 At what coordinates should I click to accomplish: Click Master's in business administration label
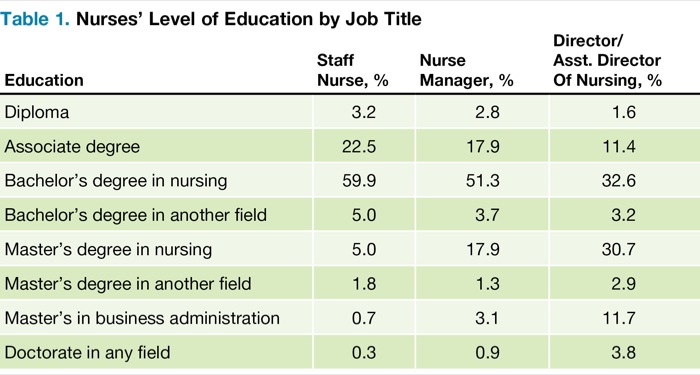[142, 318]
